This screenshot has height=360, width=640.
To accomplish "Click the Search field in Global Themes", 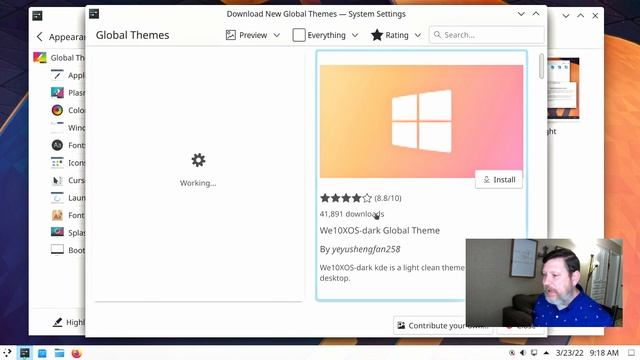I will [487, 35].
